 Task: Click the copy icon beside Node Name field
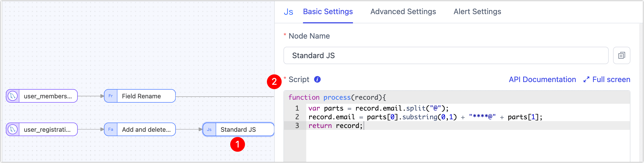(x=621, y=55)
